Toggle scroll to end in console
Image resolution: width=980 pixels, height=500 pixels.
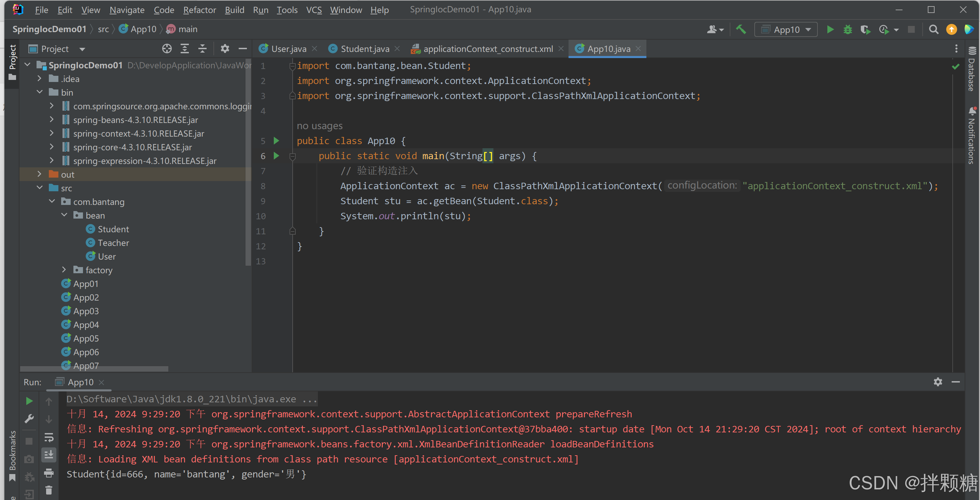tap(49, 455)
